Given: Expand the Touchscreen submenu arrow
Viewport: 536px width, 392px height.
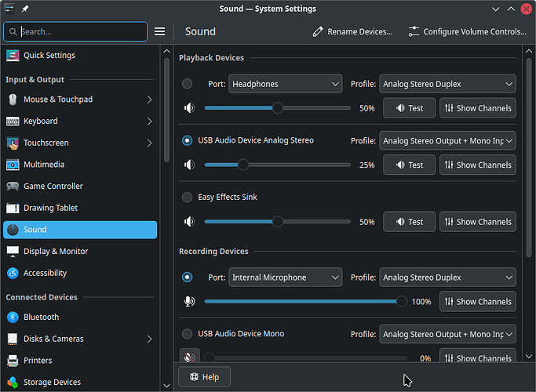Looking at the screenshot, I should click(x=149, y=143).
